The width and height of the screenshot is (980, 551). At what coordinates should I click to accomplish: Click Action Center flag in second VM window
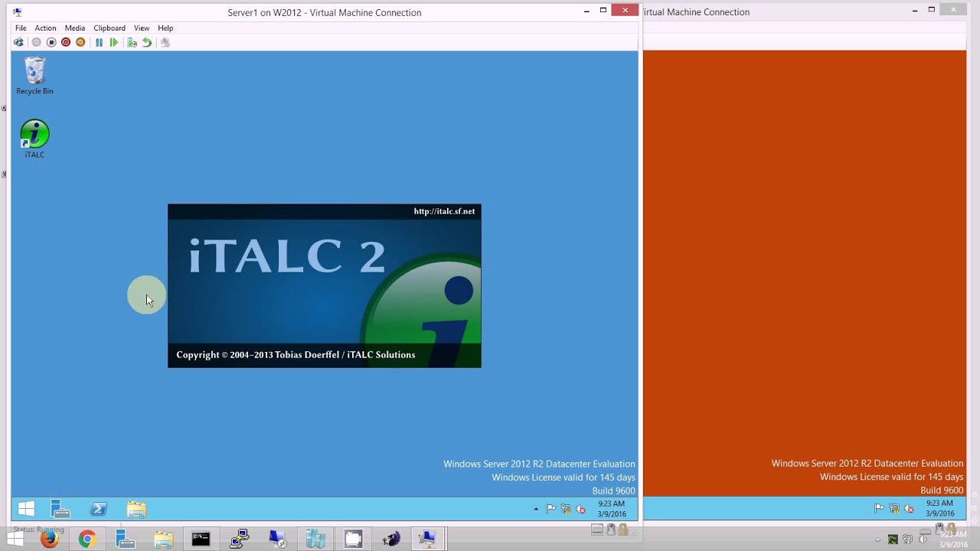(879, 509)
